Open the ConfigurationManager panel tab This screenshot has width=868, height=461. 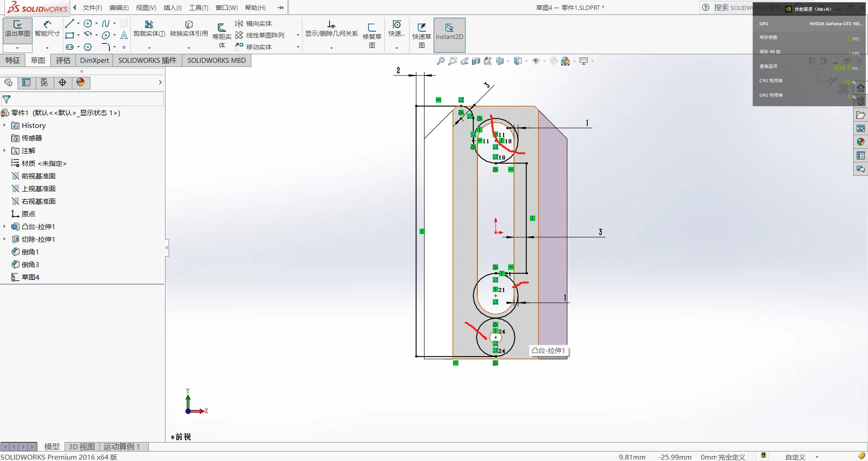pos(44,82)
